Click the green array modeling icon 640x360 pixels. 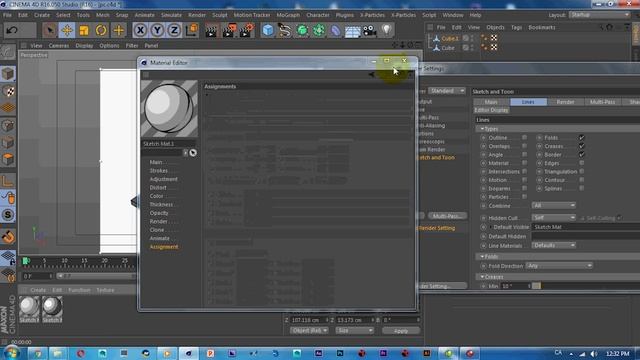319,30
